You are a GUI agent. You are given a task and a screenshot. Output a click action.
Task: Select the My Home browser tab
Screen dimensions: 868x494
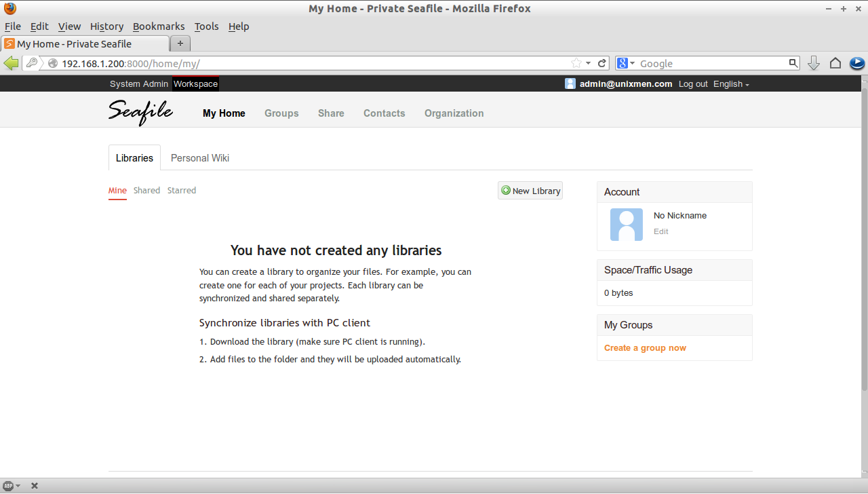pos(85,43)
